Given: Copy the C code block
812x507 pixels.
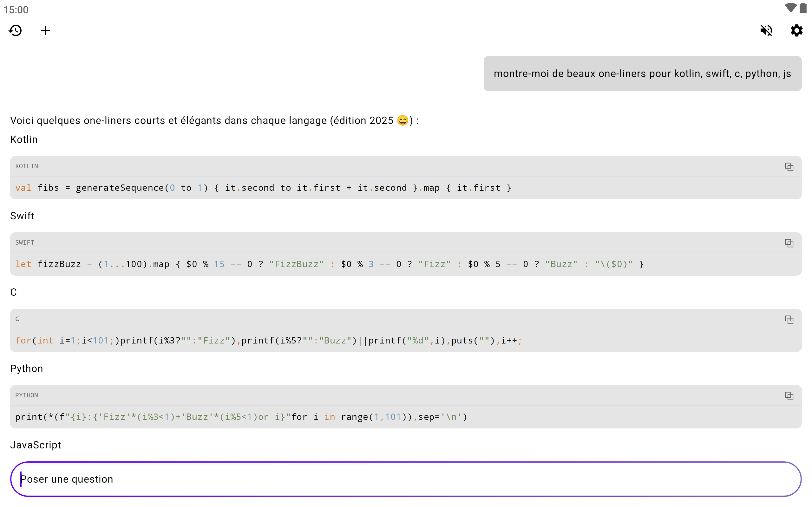Looking at the screenshot, I should [x=789, y=319].
